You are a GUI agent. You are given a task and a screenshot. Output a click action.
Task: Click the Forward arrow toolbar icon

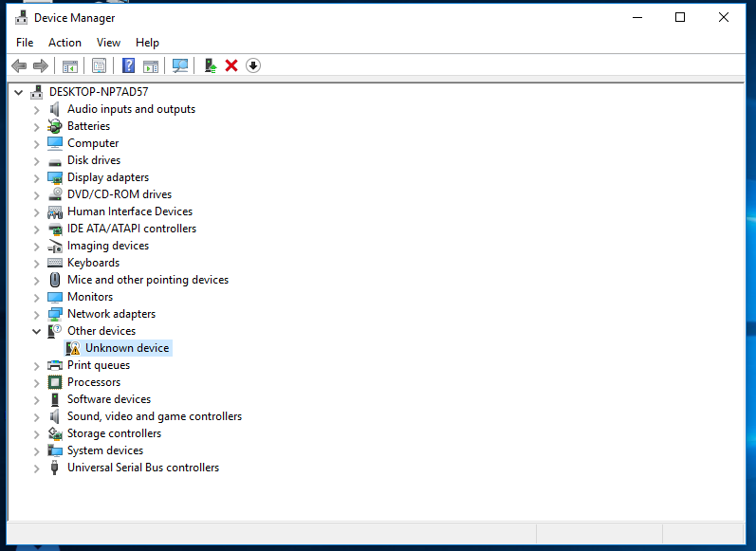coord(41,65)
